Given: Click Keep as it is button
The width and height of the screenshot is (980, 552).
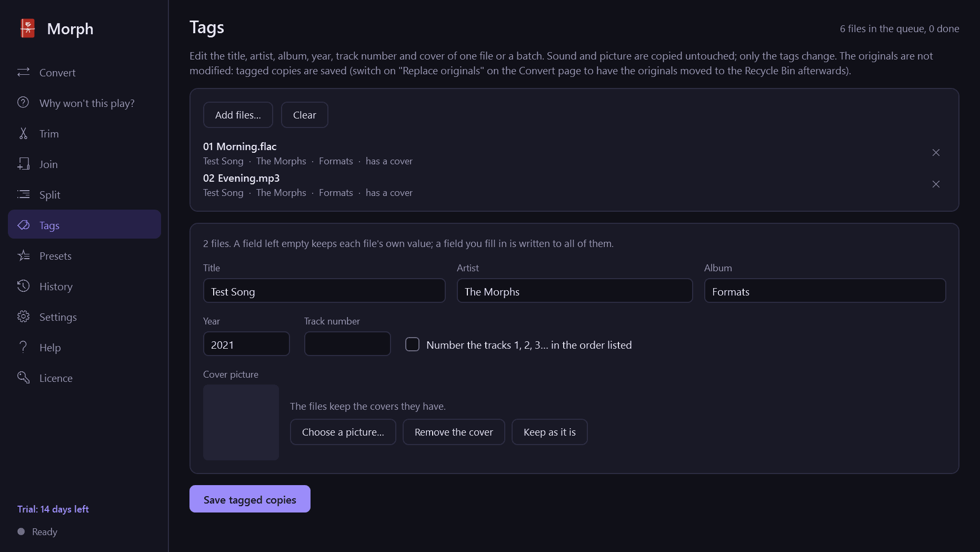Looking at the screenshot, I should [x=549, y=432].
